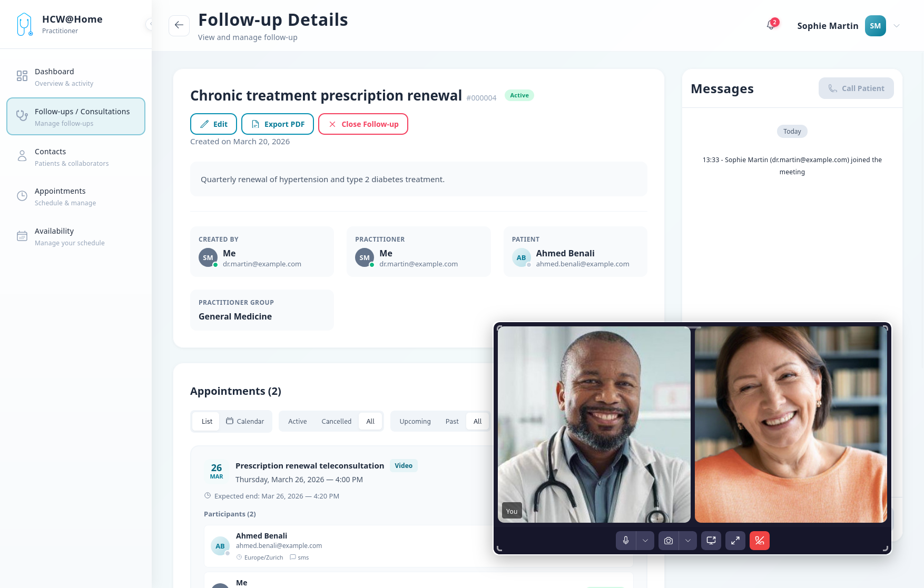Image resolution: width=924 pixels, height=588 pixels.
Task: Switch appointments to Calendar view
Action: (245, 421)
